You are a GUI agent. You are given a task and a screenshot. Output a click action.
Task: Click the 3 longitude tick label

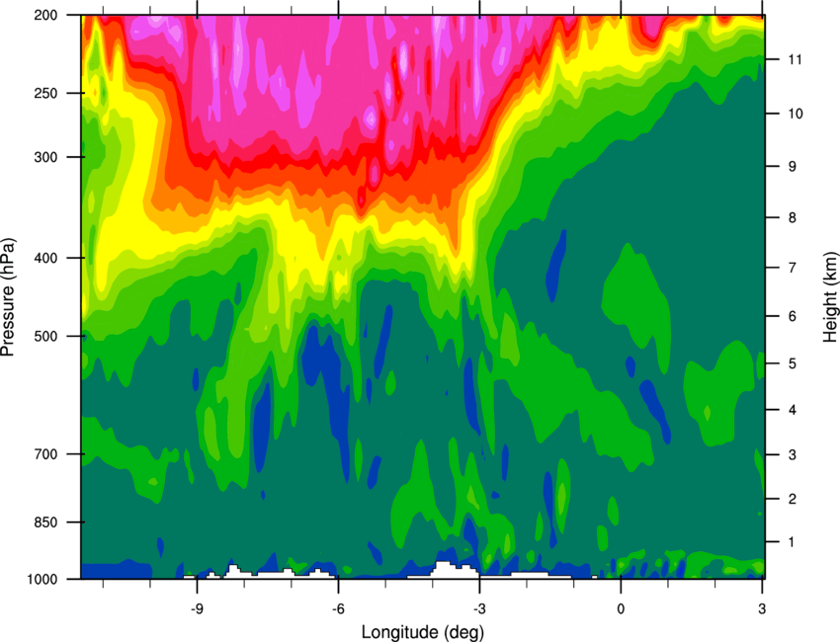click(762, 608)
